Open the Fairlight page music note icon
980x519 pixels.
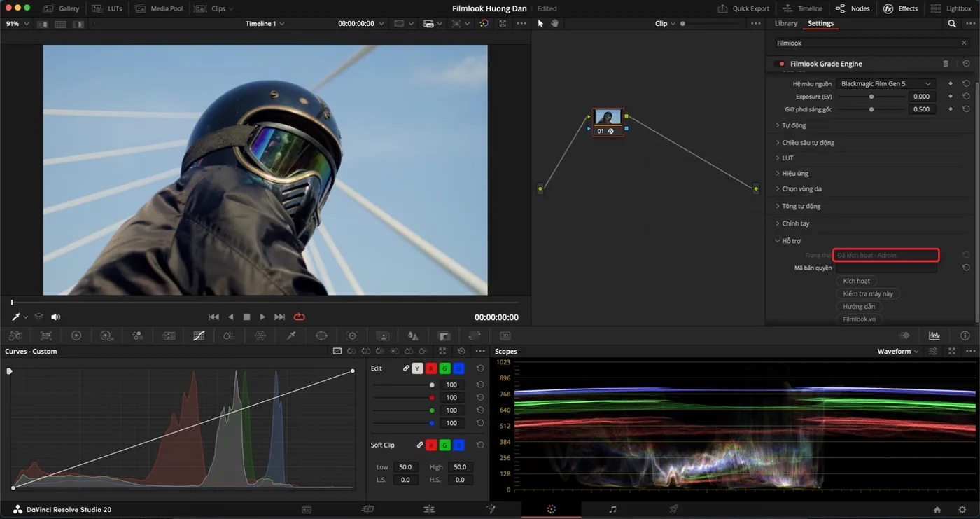612,509
